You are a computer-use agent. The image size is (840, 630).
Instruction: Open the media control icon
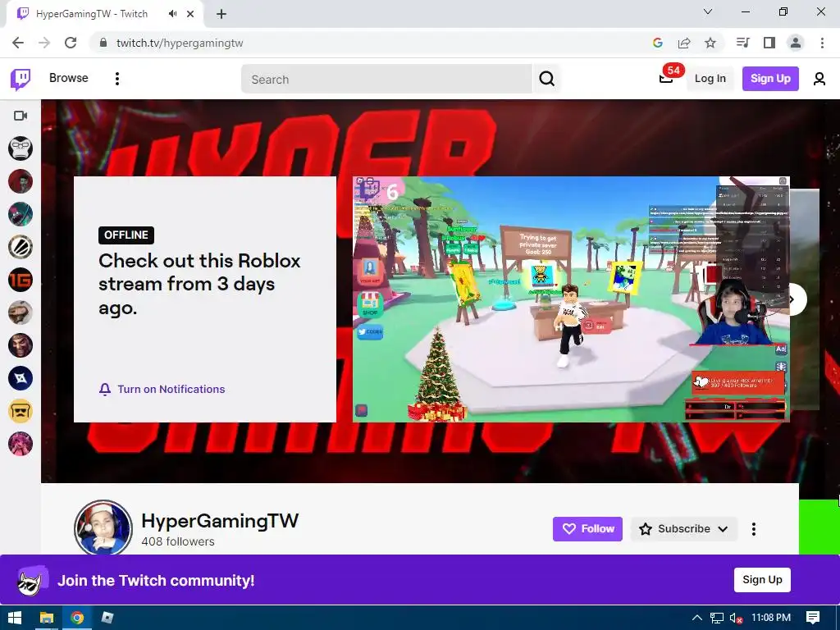[x=742, y=43]
